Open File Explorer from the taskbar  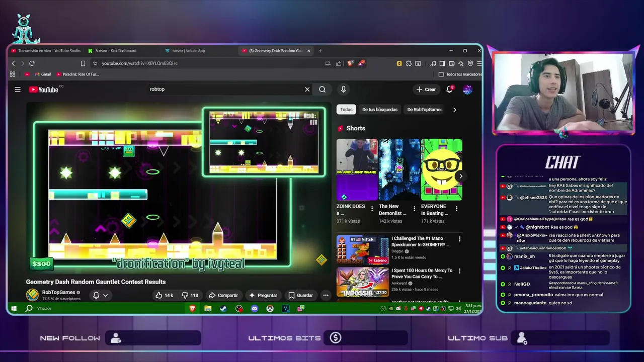pos(208,308)
